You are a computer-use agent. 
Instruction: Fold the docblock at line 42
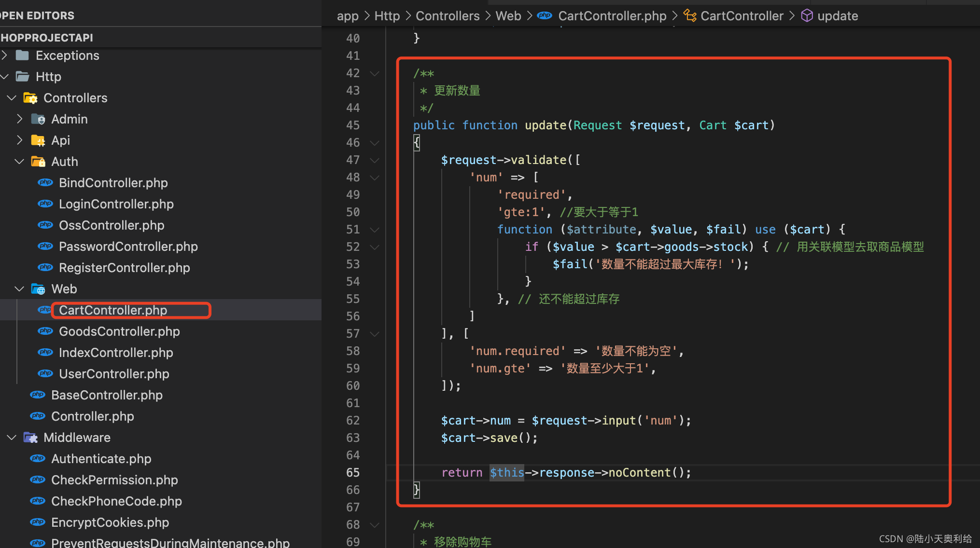coord(374,73)
